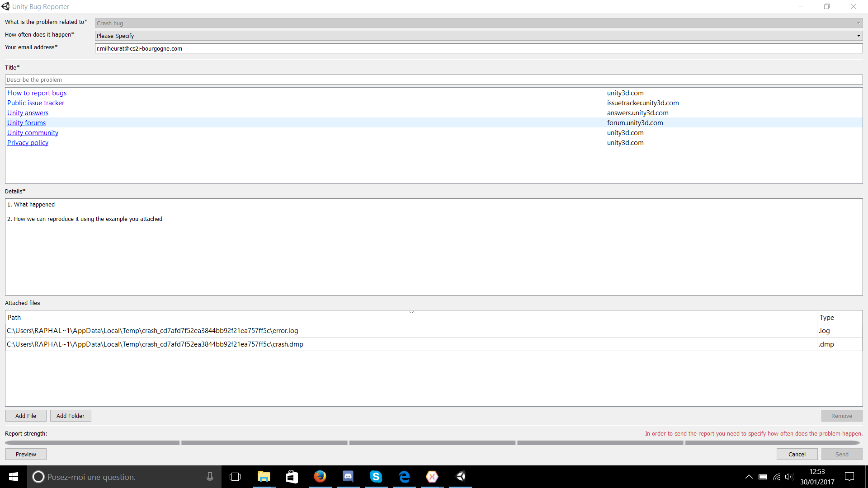Open the 'How often does it happen' dropdown
Screen dimensions: 868x488
click(x=479, y=36)
